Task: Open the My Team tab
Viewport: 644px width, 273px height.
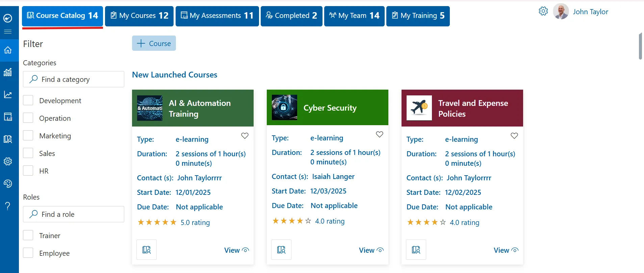Action: click(354, 16)
